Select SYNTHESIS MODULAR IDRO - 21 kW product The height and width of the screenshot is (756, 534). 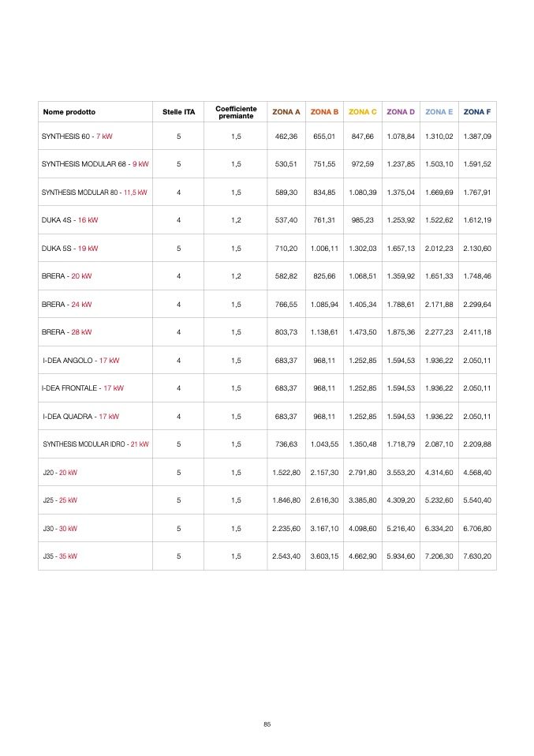(95, 444)
